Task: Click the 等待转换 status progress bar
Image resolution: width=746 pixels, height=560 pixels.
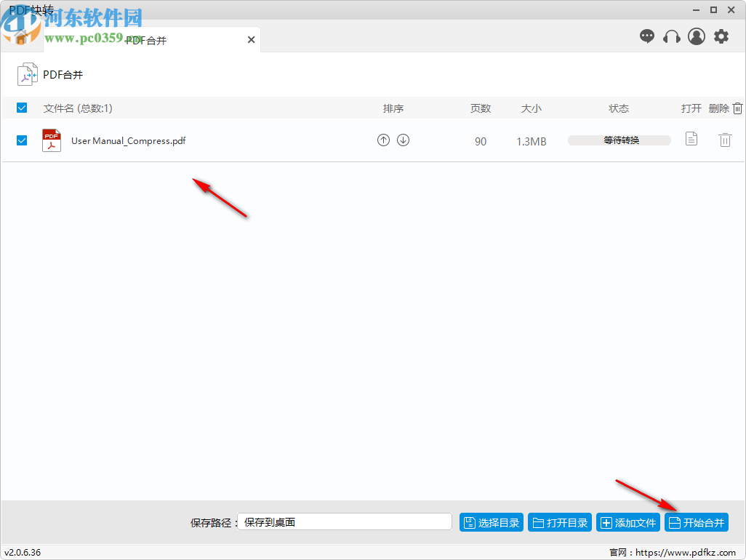Action: 619,140
